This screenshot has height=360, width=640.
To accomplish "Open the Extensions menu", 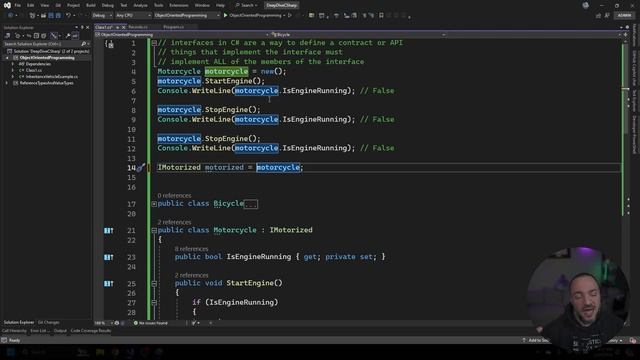I will click(179, 5).
